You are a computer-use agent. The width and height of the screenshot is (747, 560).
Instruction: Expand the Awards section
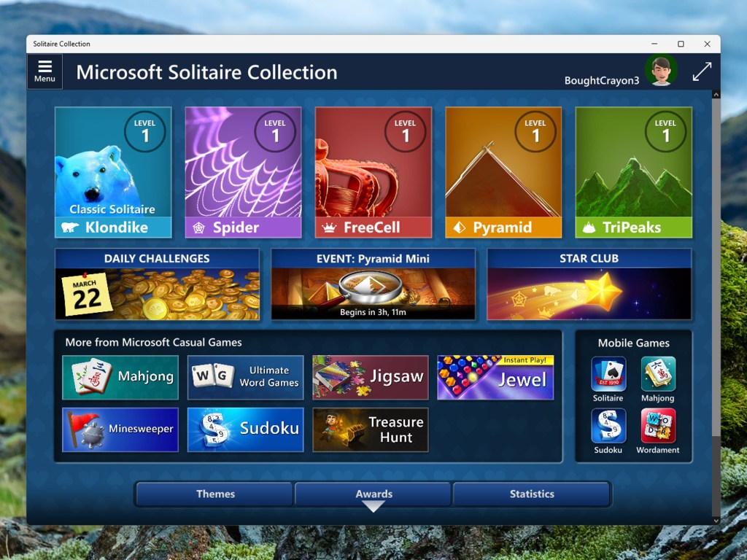(373, 494)
